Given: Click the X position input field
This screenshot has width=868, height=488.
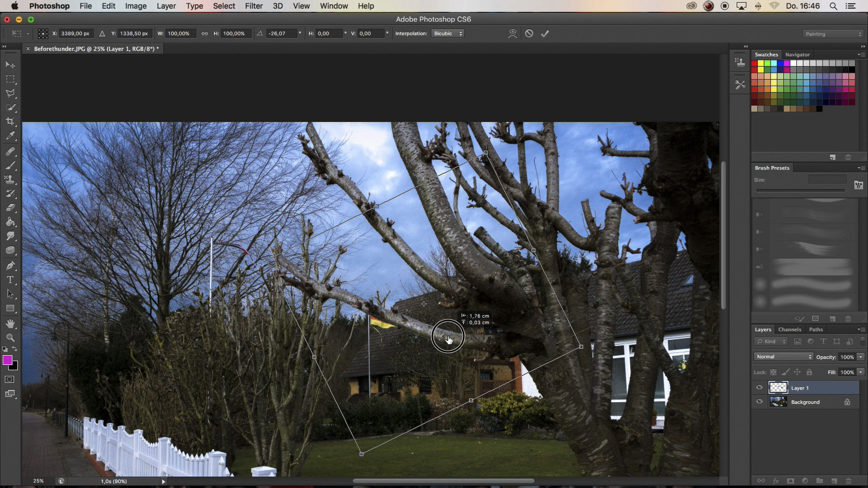Looking at the screenshot, I should [76, 33].
